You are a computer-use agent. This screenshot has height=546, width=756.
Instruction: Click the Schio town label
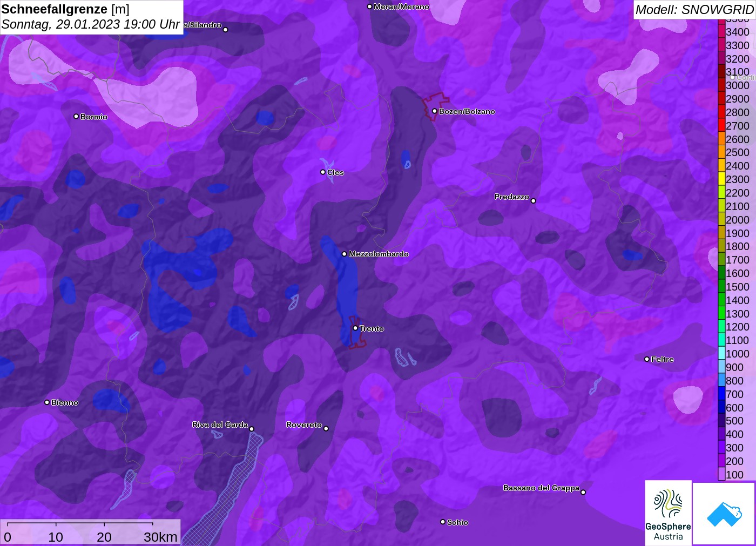click(457, 522)
